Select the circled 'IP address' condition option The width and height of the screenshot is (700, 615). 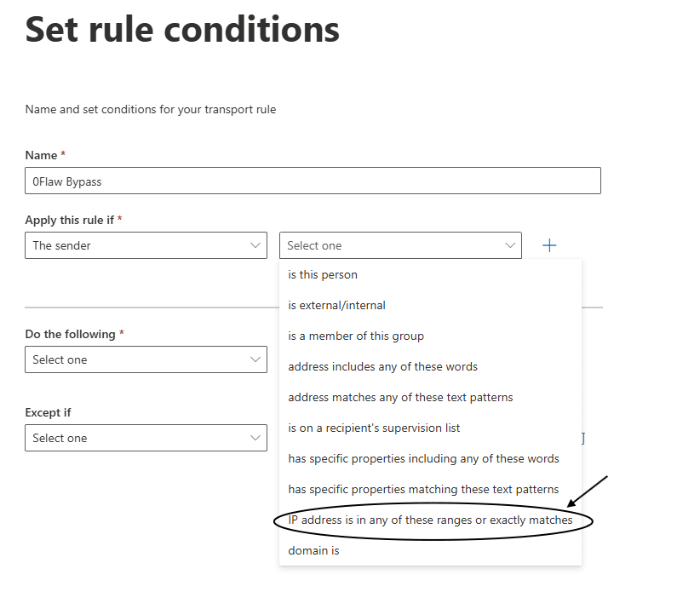tap(430, 520)
